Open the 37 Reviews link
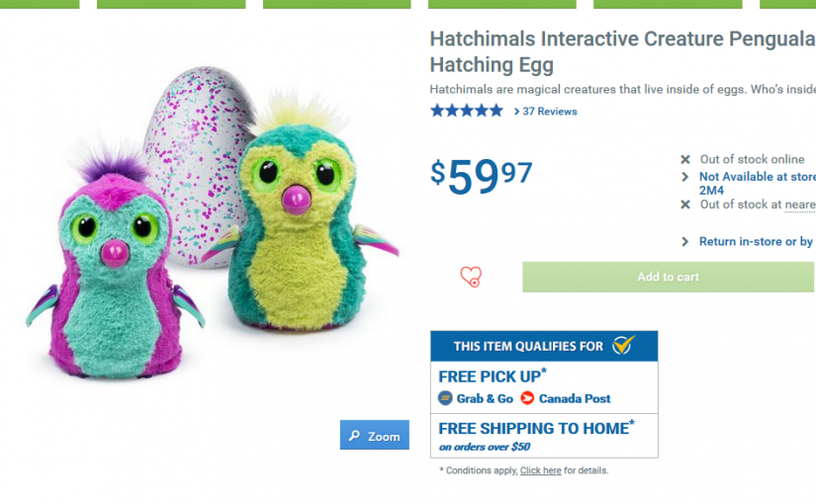The image size is (816, 504). (550, 112)
